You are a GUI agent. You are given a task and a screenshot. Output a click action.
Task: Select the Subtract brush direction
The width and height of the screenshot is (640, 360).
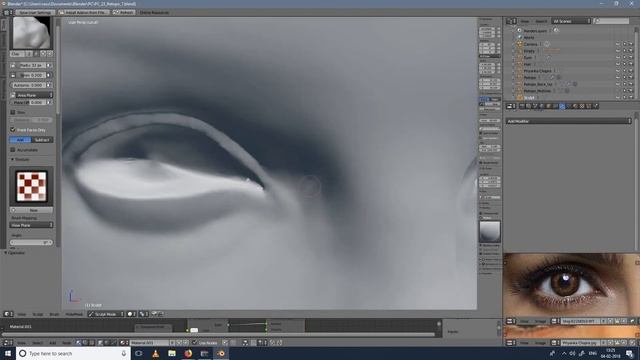(42, 140)
